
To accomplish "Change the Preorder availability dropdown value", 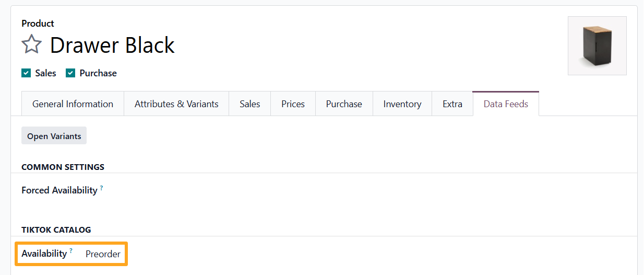I will pyautogui.click(x=103, y=254).
